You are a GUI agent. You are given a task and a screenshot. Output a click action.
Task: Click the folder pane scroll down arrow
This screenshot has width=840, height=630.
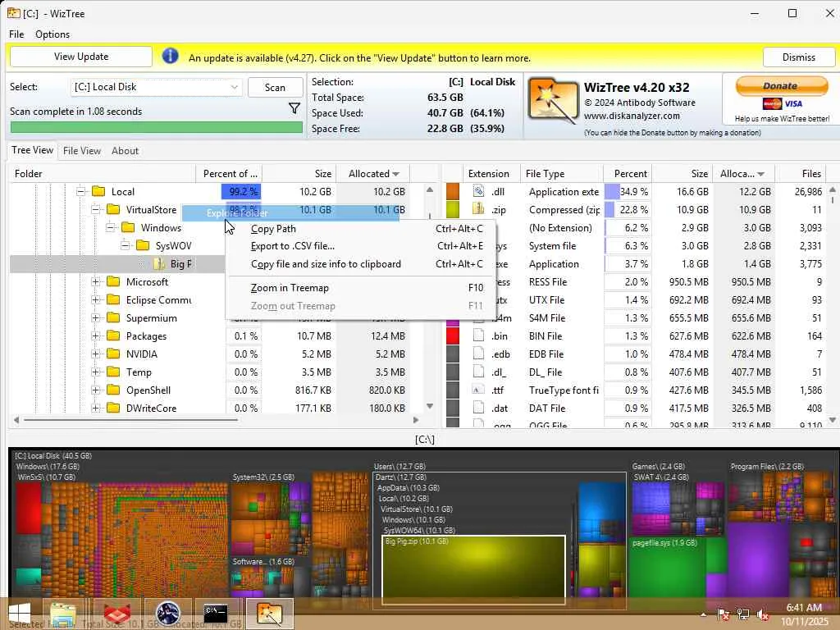pyautogui.click(x=430, y=406)
